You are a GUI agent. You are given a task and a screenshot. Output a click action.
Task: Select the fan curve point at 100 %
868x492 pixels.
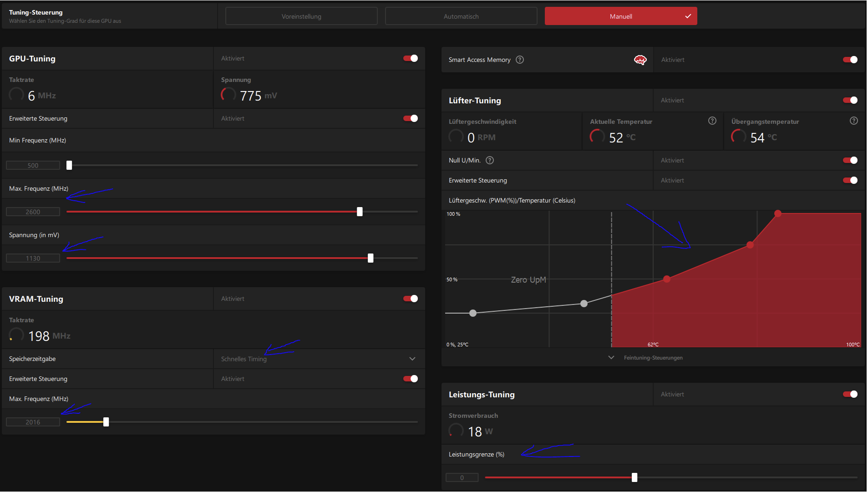778,213
